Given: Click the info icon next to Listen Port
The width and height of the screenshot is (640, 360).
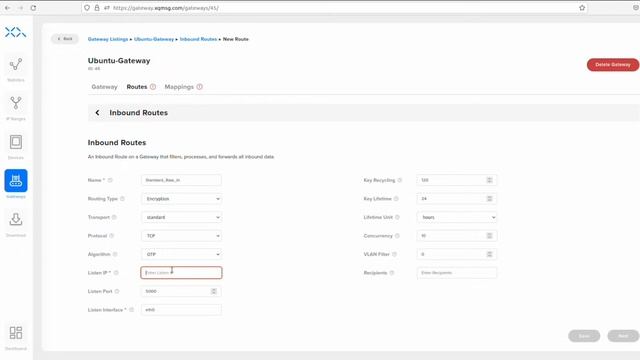Looking at the screenshot, I should coord(117,291).
